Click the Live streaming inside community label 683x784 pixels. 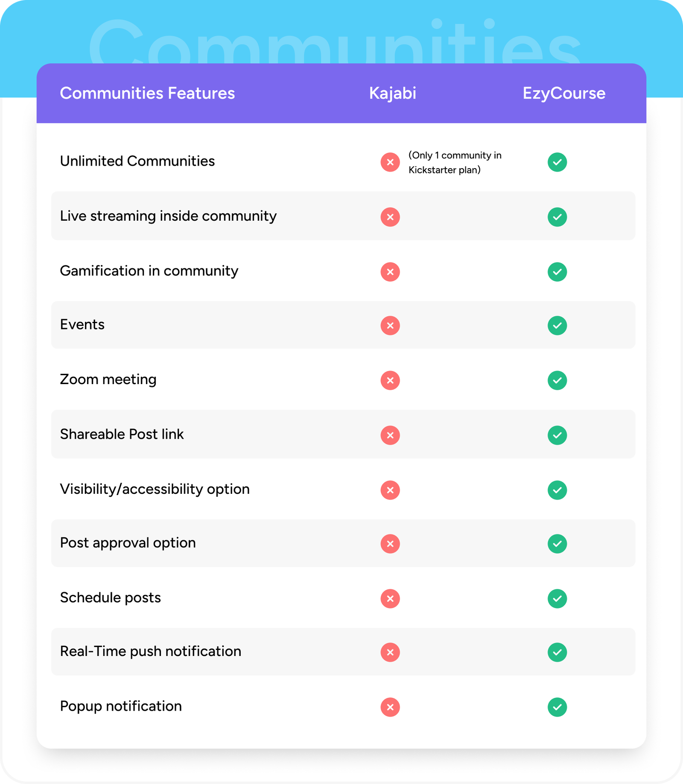pyautogui.click(x=168, y=216)
